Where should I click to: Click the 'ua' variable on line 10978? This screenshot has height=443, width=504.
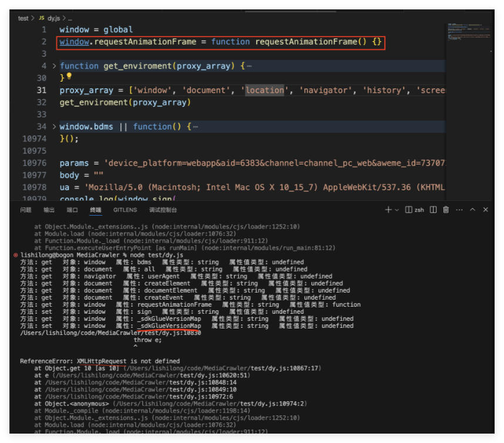point(64,187)
